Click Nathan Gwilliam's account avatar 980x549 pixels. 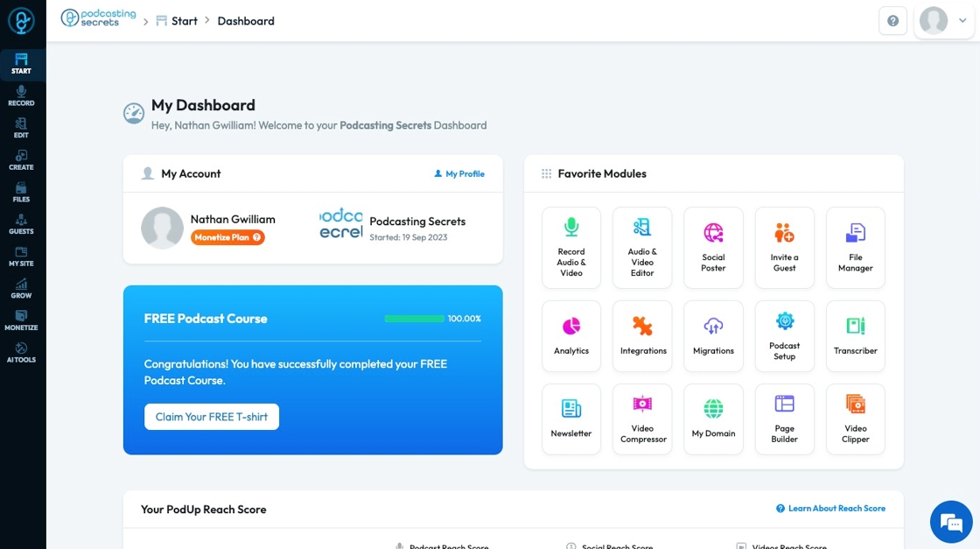[x=162, y=228]
